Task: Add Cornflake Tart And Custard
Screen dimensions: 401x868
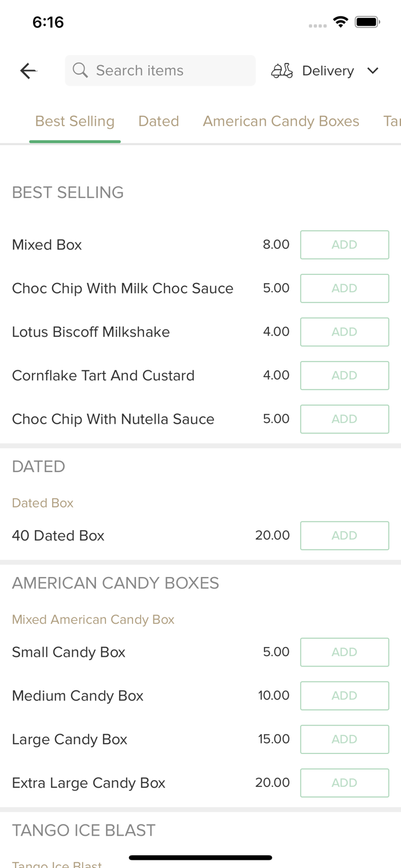Action: (x=344, y=376)
